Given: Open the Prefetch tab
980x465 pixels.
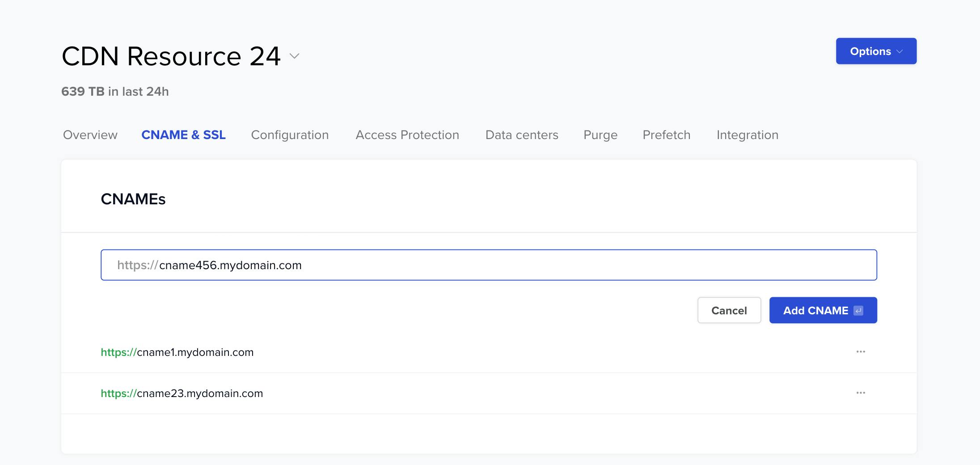Looking at the screenshot, I should [666, 135].
